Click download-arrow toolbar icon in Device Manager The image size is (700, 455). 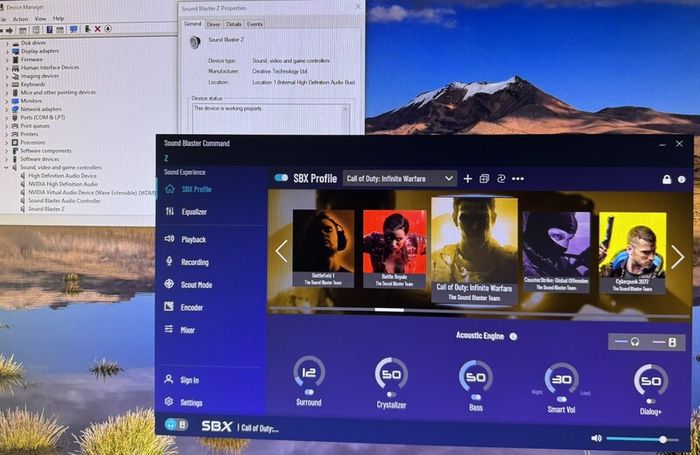(x=108, y=29)
